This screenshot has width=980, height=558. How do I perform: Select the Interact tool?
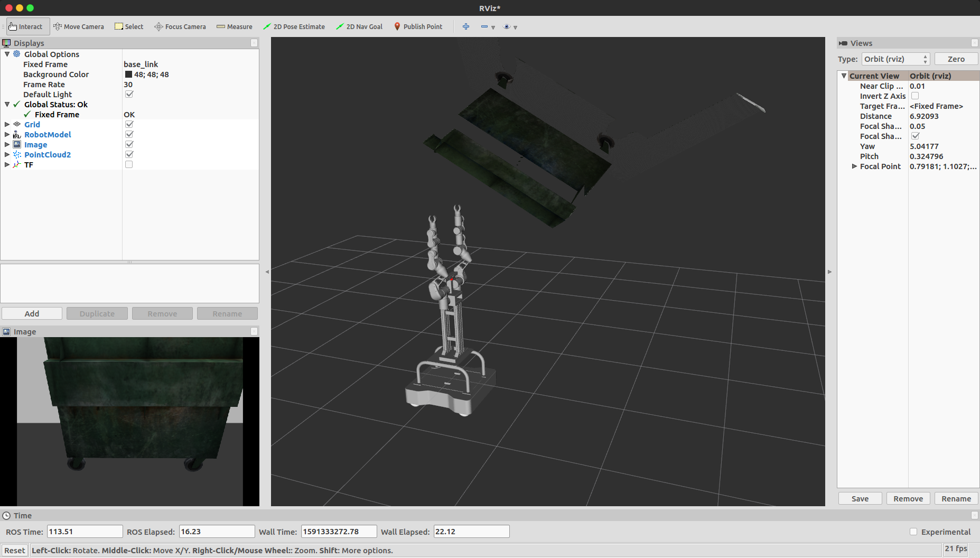click(x=28, y=26)
